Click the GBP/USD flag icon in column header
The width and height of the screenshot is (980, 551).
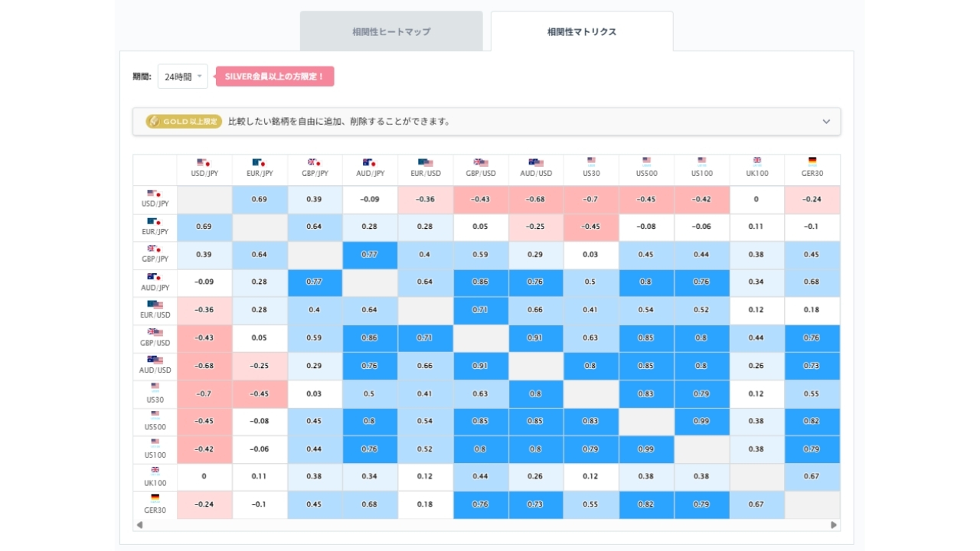[481, 162]
